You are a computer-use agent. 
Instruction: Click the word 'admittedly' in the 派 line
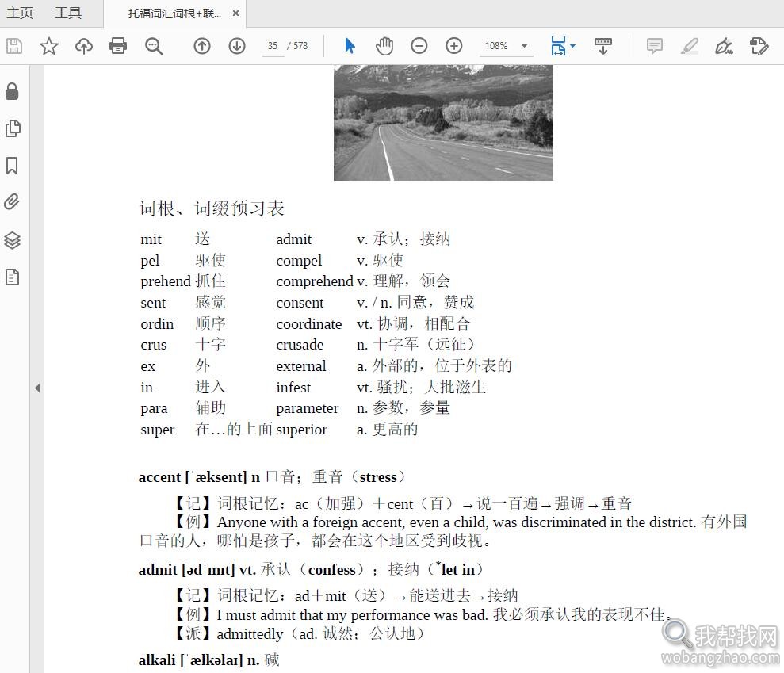click(x=250, y=634)
